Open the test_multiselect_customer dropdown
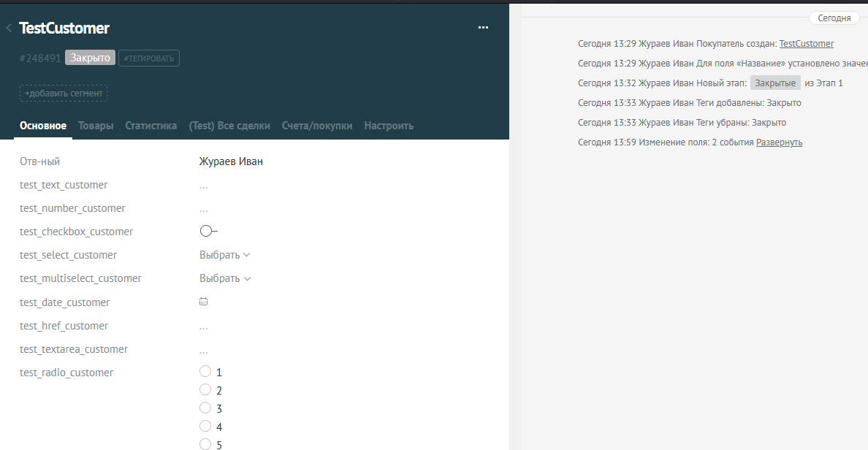The height and width of the screenshot is (450, 868). pyautogui.click(x=225, y=278)
